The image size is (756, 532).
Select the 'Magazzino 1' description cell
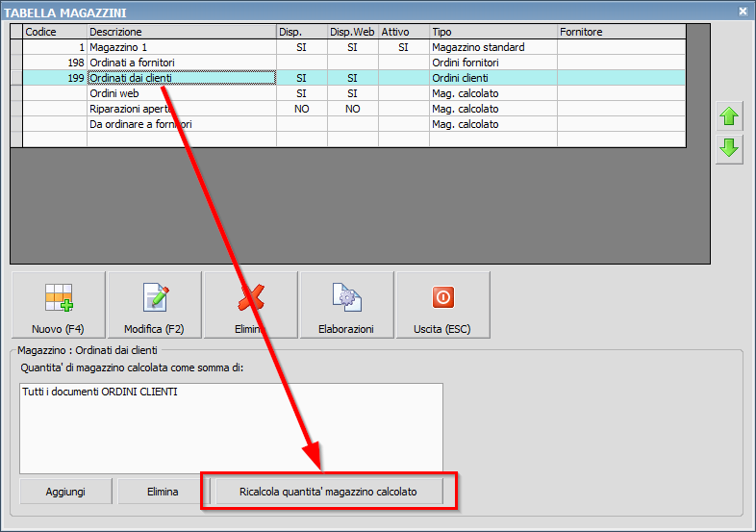click(x=182, y=47)
